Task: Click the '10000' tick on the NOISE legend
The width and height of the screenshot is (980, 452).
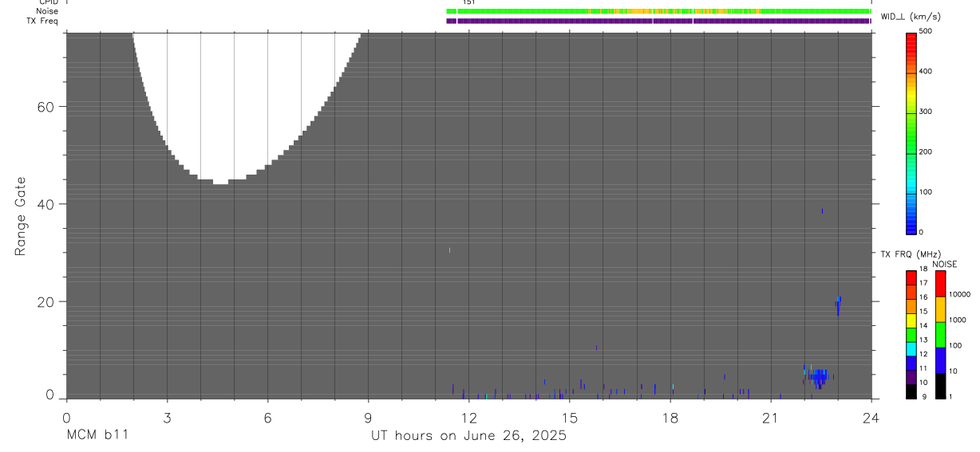Action: (960, 294)
